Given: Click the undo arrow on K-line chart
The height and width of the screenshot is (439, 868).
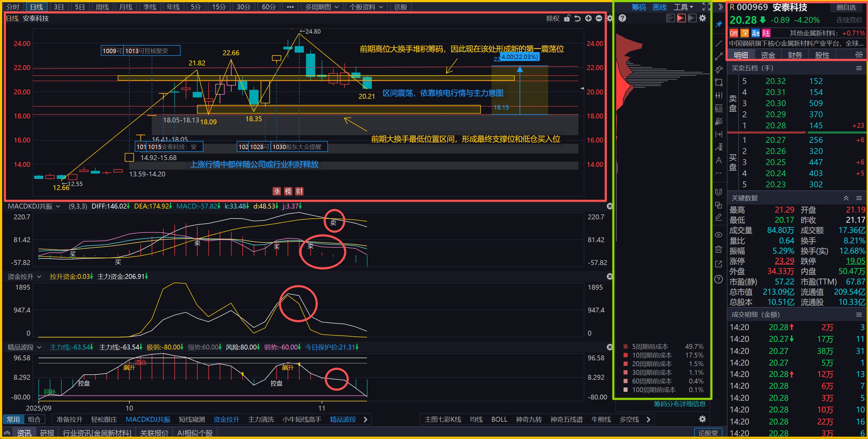Looking at the screenshot, I should 577,18.
